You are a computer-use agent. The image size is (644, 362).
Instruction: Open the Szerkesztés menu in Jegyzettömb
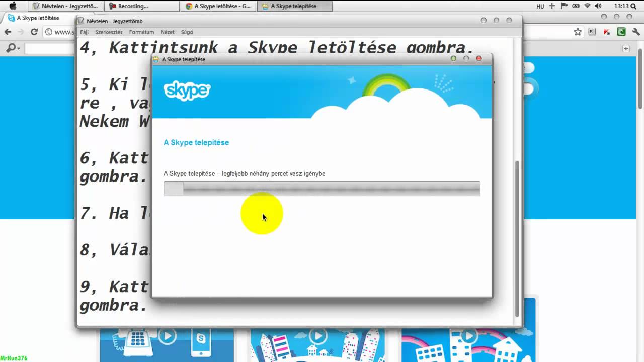tap(109, 32)
